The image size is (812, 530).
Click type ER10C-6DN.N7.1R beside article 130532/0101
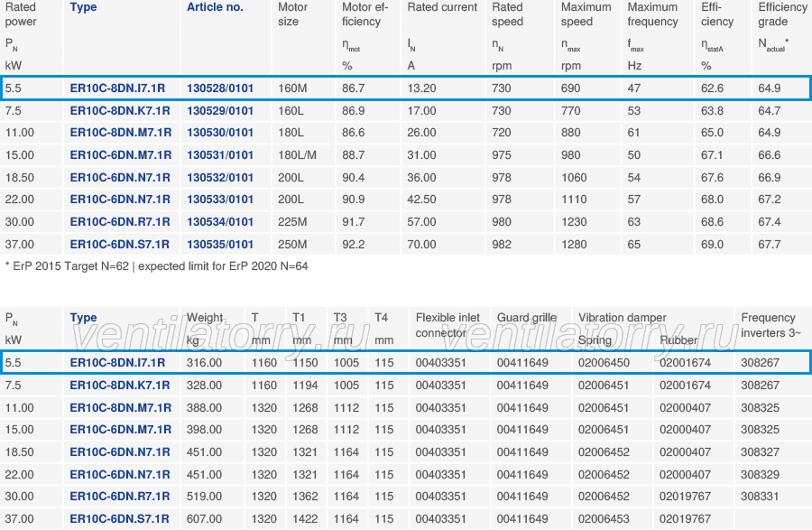[120, 178]
